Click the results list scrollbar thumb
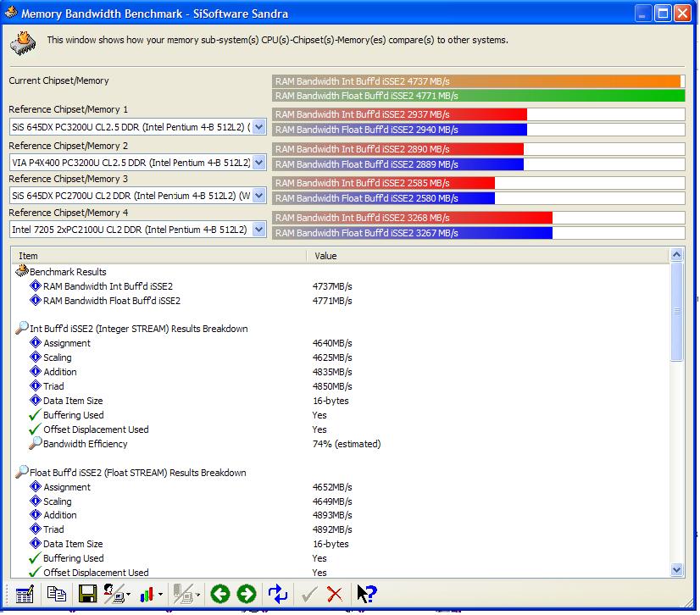The width and height of the screenshot is (700, 615). (677, 312)
